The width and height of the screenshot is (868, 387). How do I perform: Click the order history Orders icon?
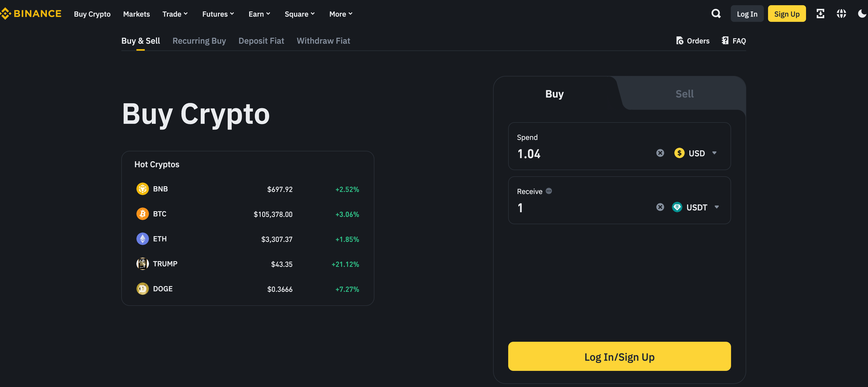pos(679,40)
